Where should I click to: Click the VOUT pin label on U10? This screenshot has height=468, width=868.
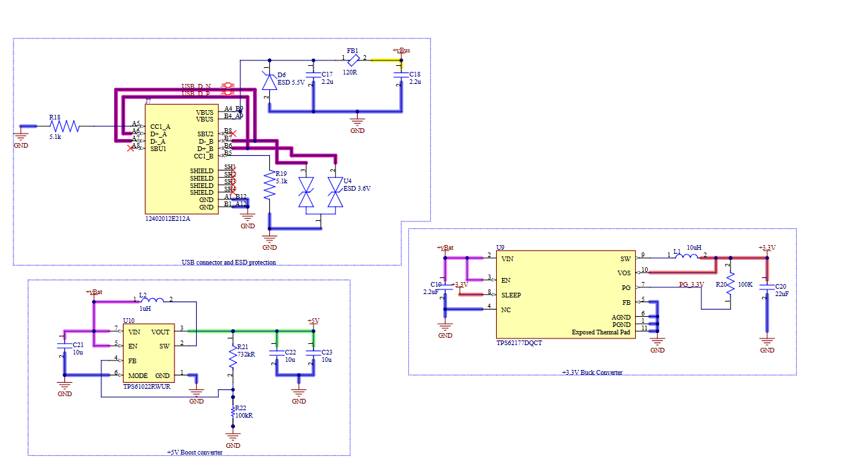160,331
